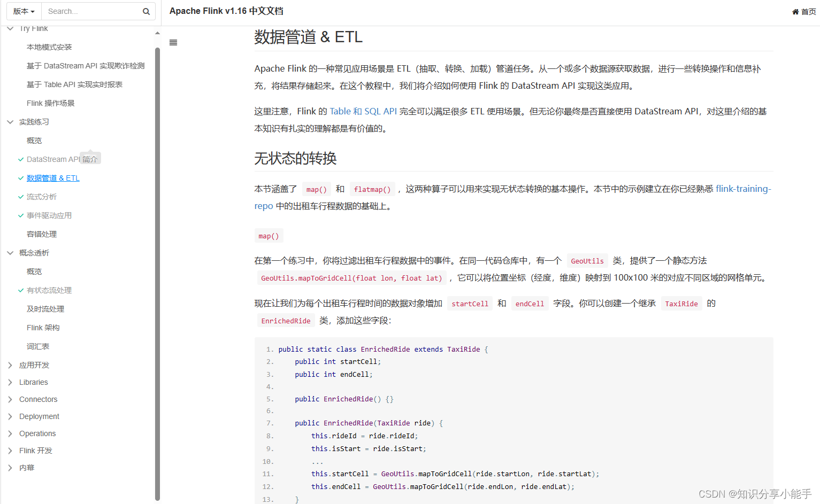Click the 数据管道 & ETL page heading
The width and height of the screenshot is (820, 504).
coord(309,37)
